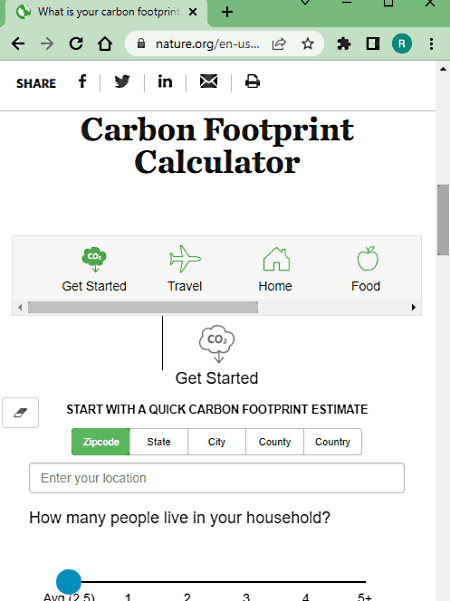Screen dimensions: 450x601
Task: Open the Home section house icon
Action: click(x=276, y=259)
